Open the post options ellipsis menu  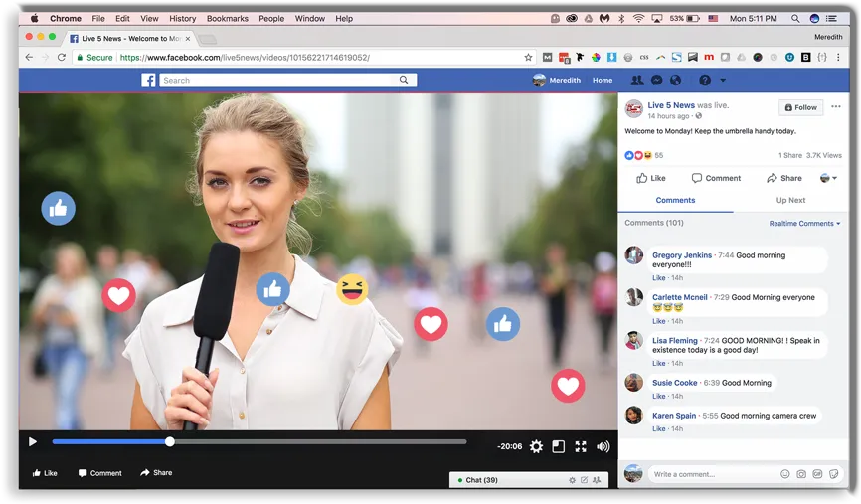(x=836, y=107)
